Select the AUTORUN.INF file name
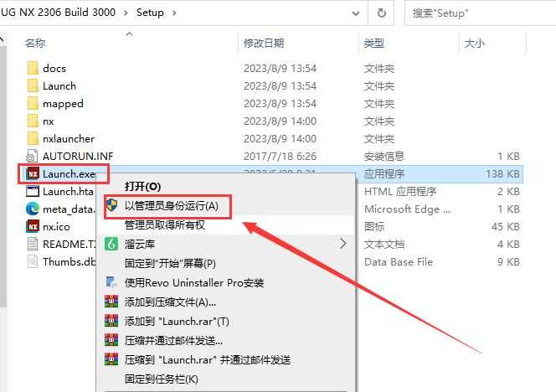Screen dimensions: 556x392 point(78,156)
